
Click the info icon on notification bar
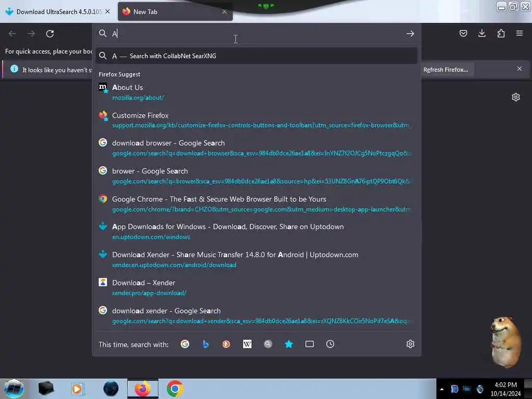(x=14, y=69)
